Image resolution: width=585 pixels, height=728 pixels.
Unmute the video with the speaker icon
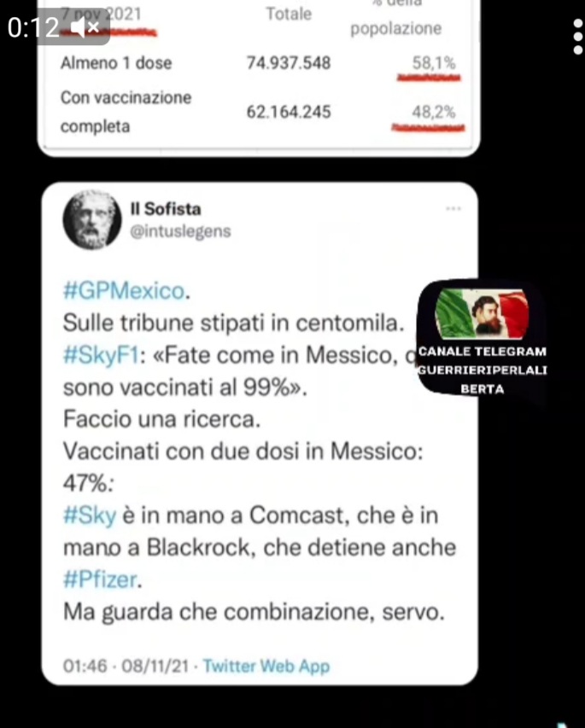coord(85,28)
